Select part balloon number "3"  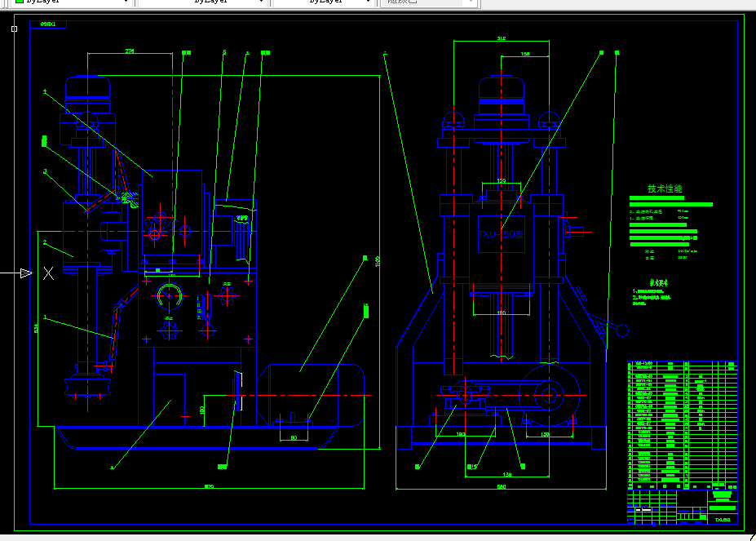(x=45, y=171)
